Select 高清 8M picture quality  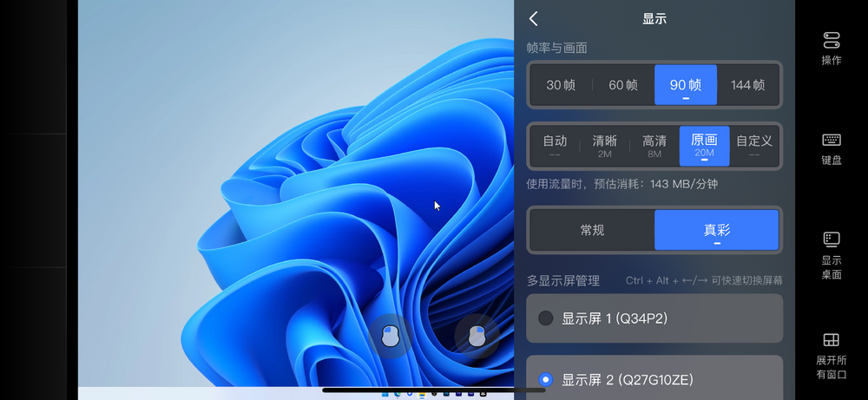654,145
